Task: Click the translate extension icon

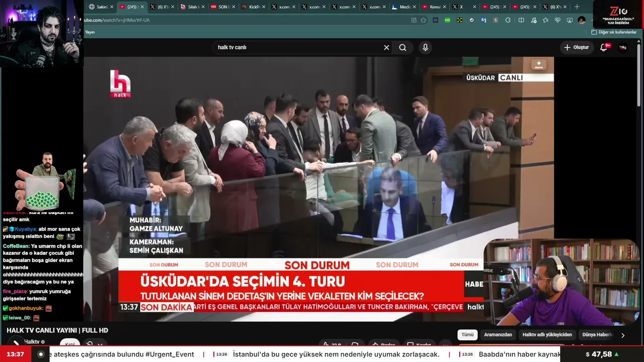Action: pyautogui.click(x=484, y=20)
